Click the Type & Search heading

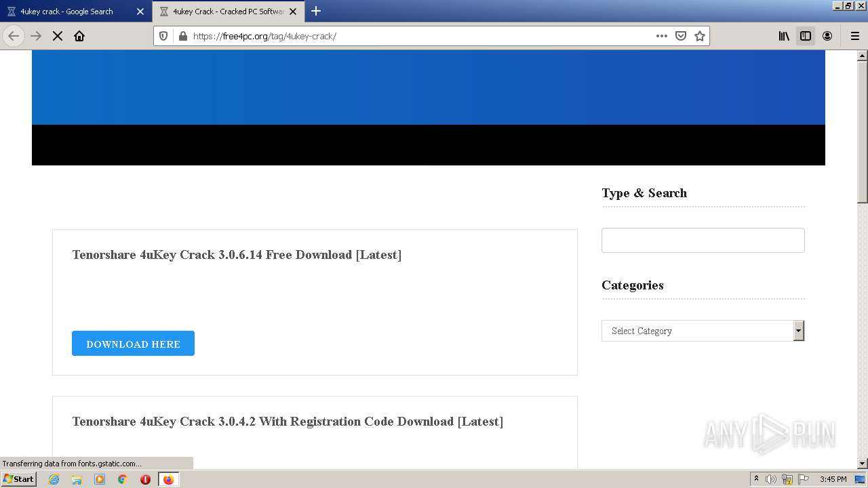pos(644,193)
